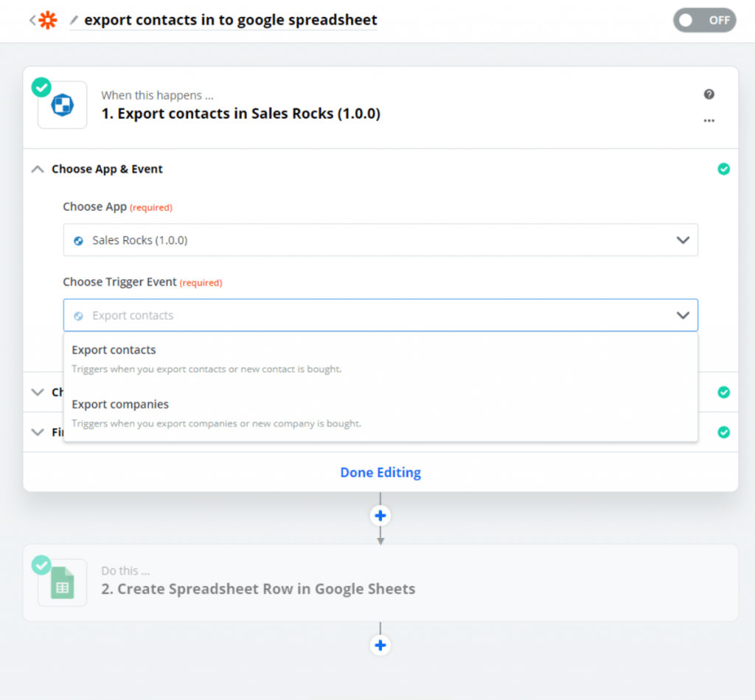Add a step with the plus button between steps
755x700 pixels.
pyautogui.click(x=380, y=515)
